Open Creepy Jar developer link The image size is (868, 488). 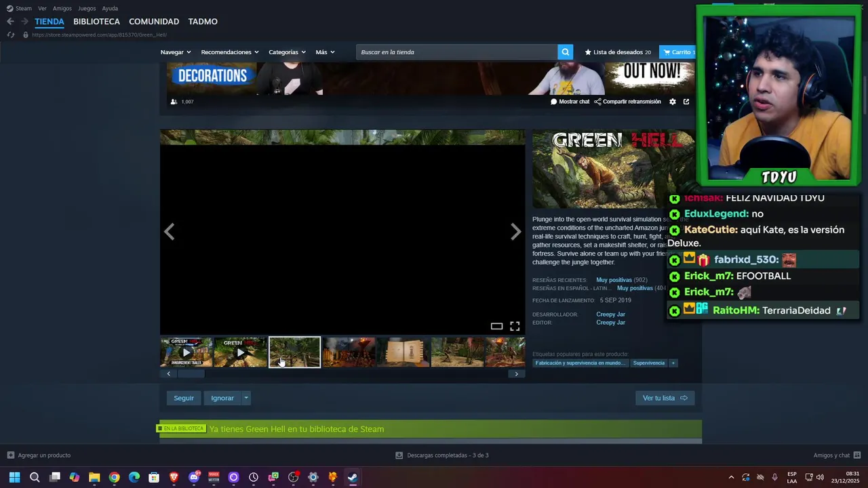(x=610, y=314)
